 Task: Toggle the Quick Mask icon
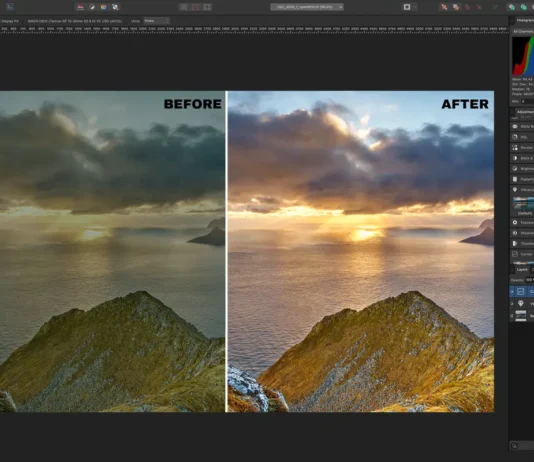407,7
